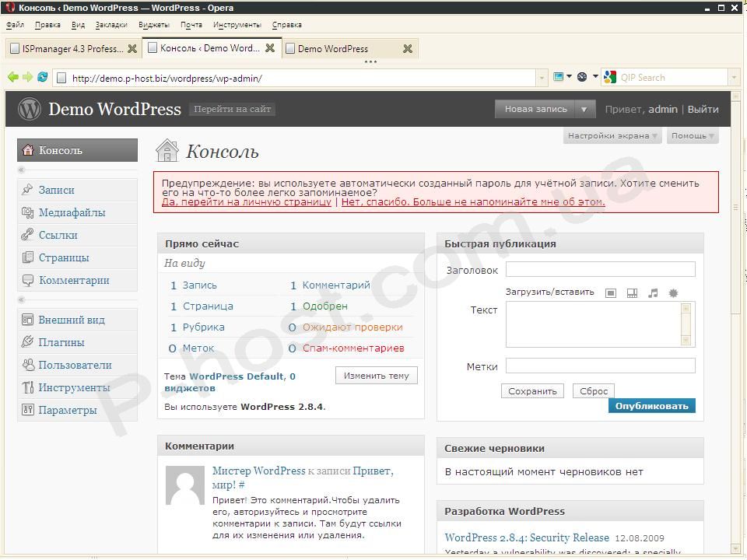Open the Закладки menu
The width and height of the screenshot is (747, 560).
pyautogui.click(x=111, y=25)
